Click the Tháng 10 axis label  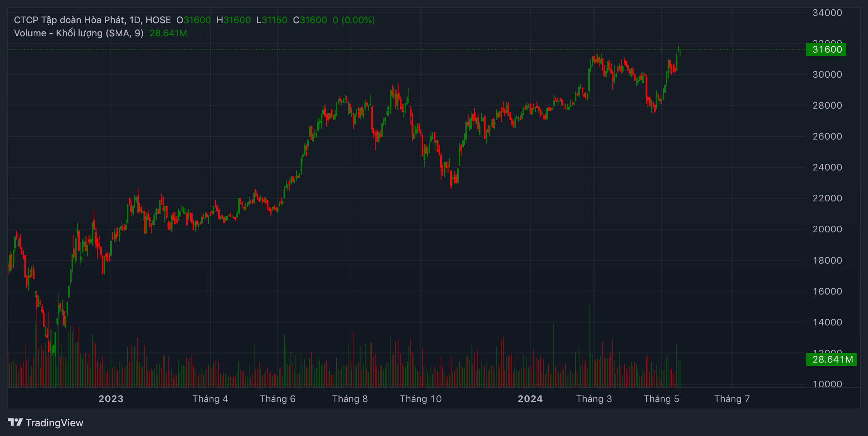click(x=421, y=399)
